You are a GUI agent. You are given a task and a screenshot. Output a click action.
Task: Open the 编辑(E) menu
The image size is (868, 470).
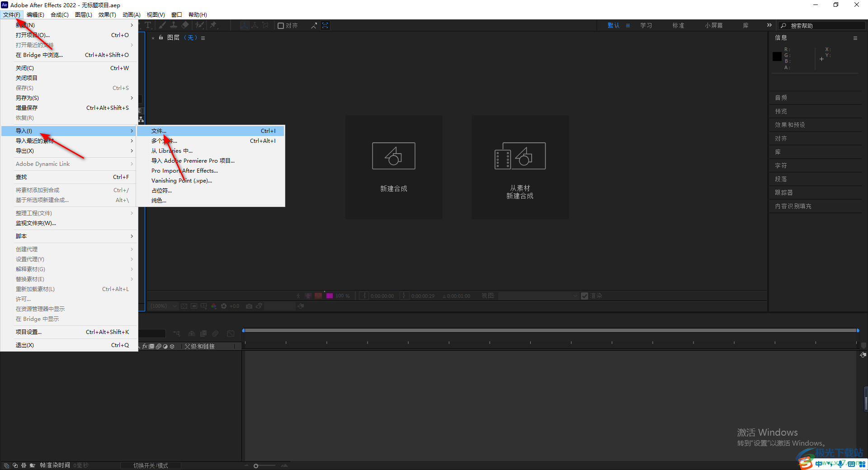[x=35, y=15]
